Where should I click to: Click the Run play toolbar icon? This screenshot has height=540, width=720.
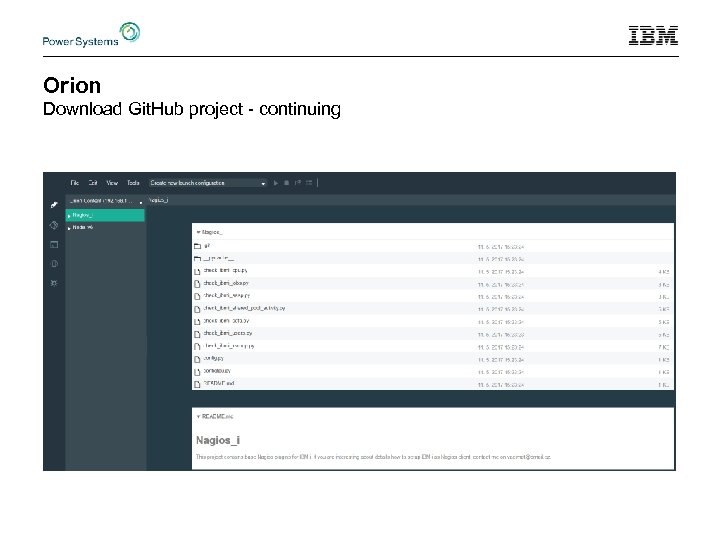pos(276,183)
